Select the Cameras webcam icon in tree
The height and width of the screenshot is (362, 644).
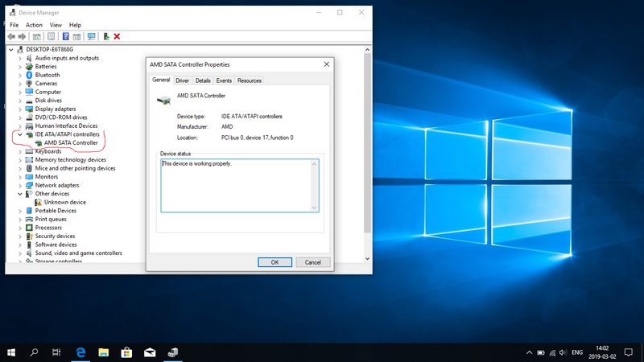coord(29,84)
